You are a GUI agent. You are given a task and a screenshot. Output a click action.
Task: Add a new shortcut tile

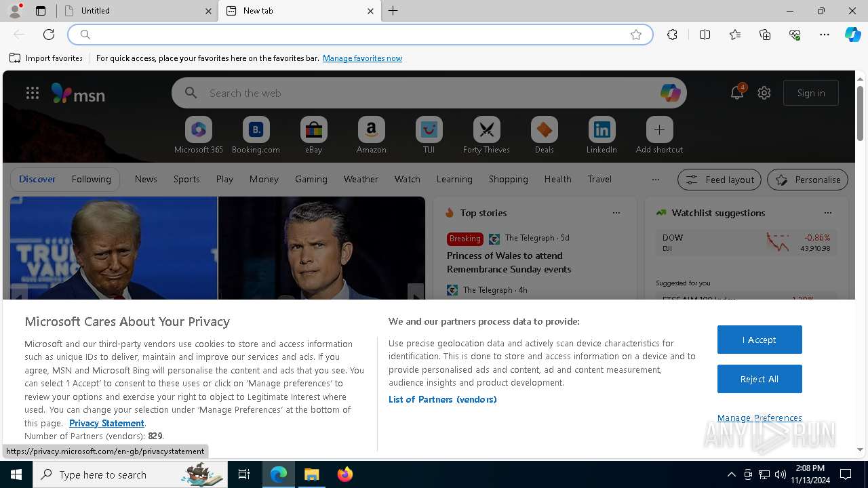[x=660, y=135]
